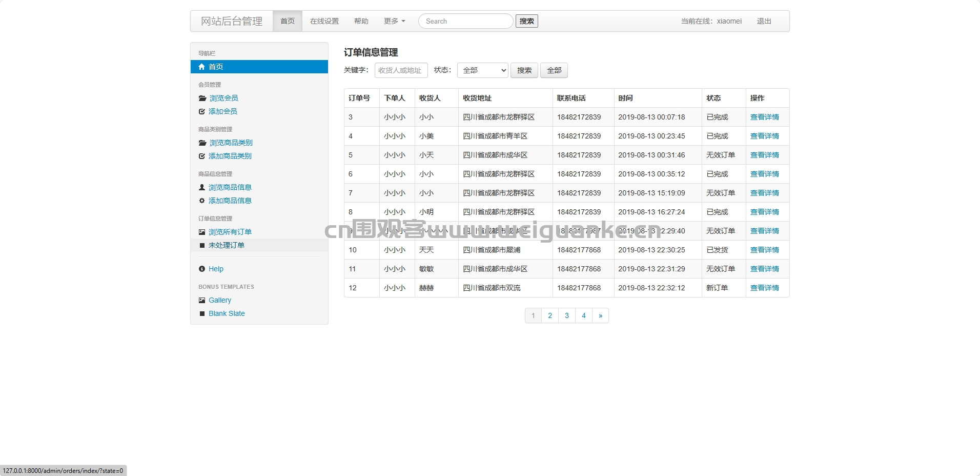The height and width of the screenshot is (476, 980).
Task: Focus the top Search input field
Action: [466, 21]
